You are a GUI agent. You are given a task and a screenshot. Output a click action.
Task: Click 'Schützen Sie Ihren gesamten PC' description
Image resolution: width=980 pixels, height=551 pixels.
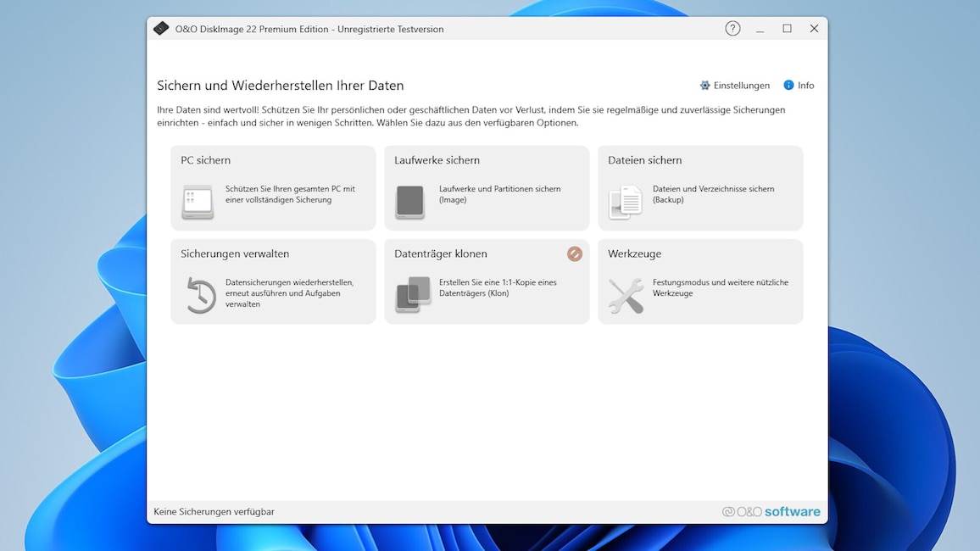(290, 194)
